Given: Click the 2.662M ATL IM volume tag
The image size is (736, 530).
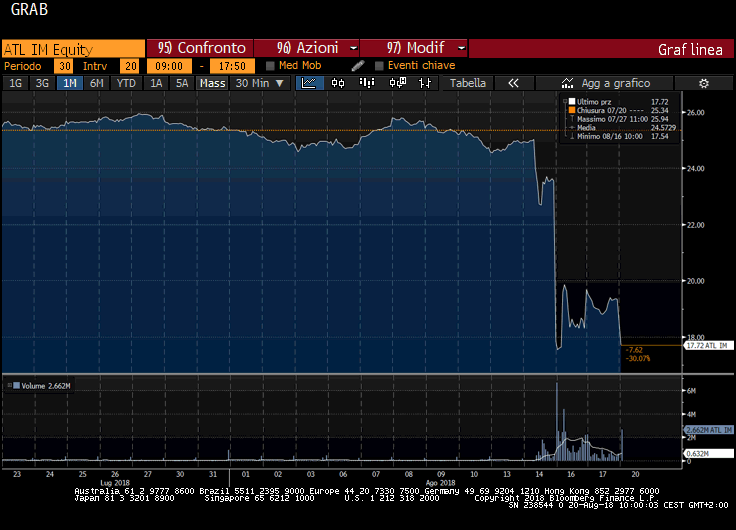Looking at the screenshot, I should pyautogui.click(x=708, y=430).
